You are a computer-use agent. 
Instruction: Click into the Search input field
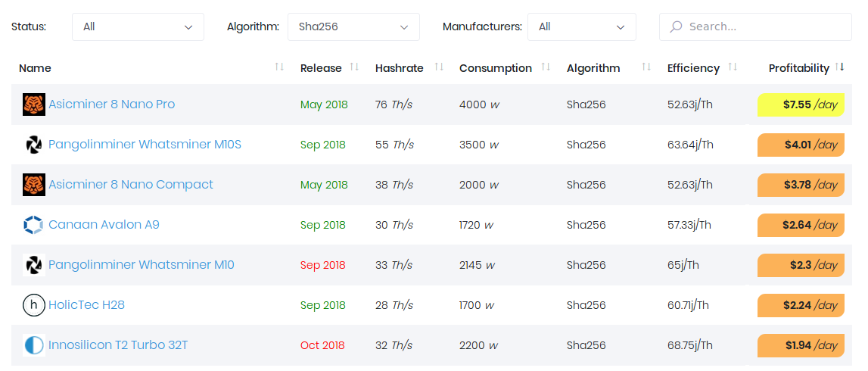[x=755, y=26]
